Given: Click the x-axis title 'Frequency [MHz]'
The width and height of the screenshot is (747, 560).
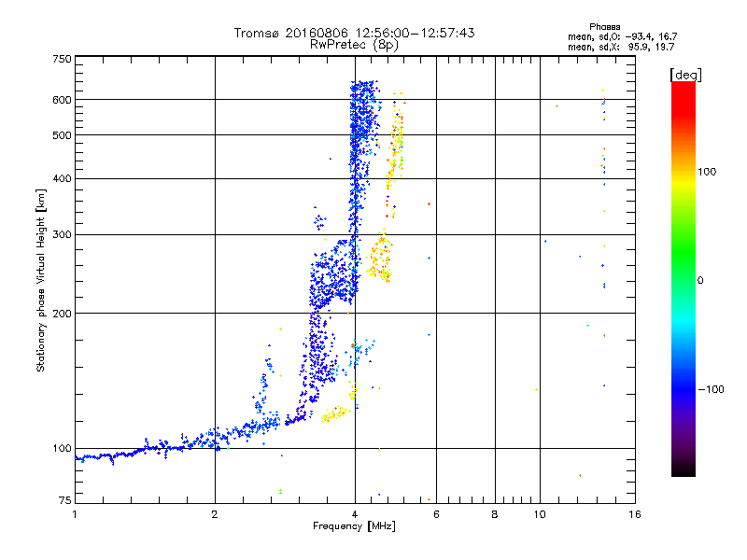Looking at the screenshot, I should [354, 526].
